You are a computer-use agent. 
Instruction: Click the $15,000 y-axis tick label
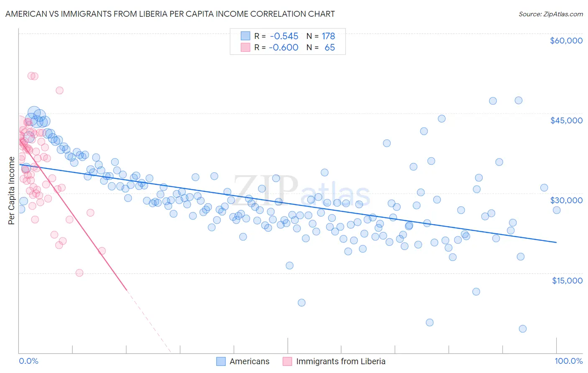click(567, 281)
